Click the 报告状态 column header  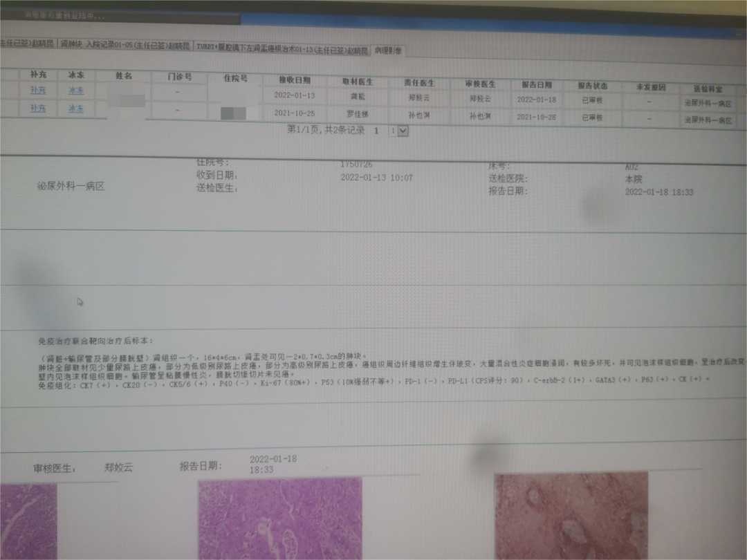(592, 86)
